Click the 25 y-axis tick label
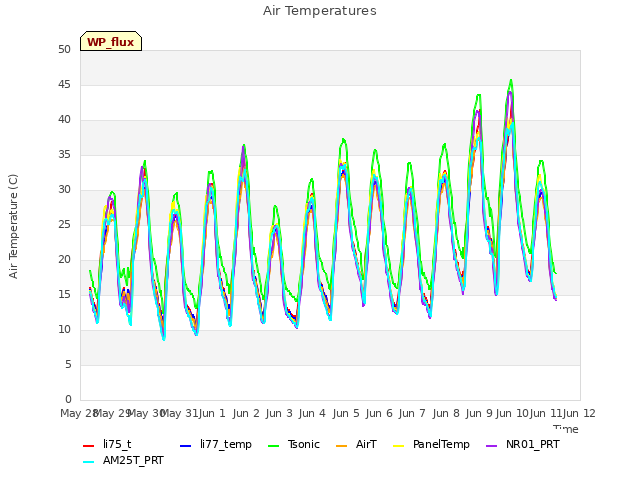The image size is (640, 480). point(64,224)
